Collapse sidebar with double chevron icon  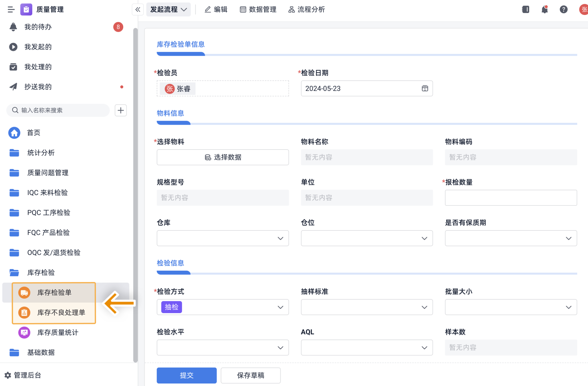coord(138,10)
